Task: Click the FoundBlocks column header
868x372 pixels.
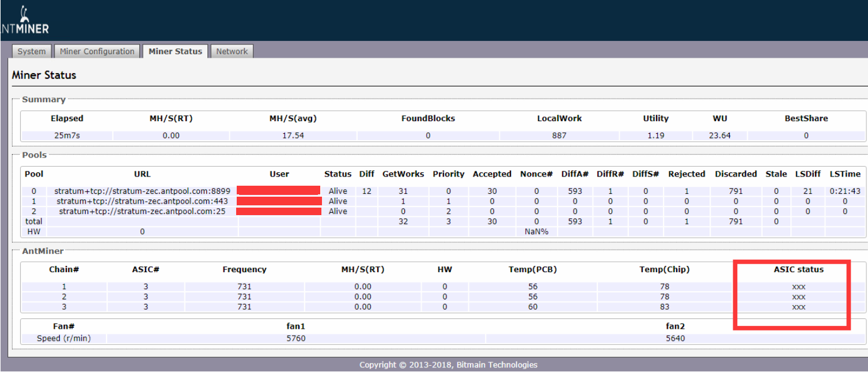Action: (x=428, y=118)
